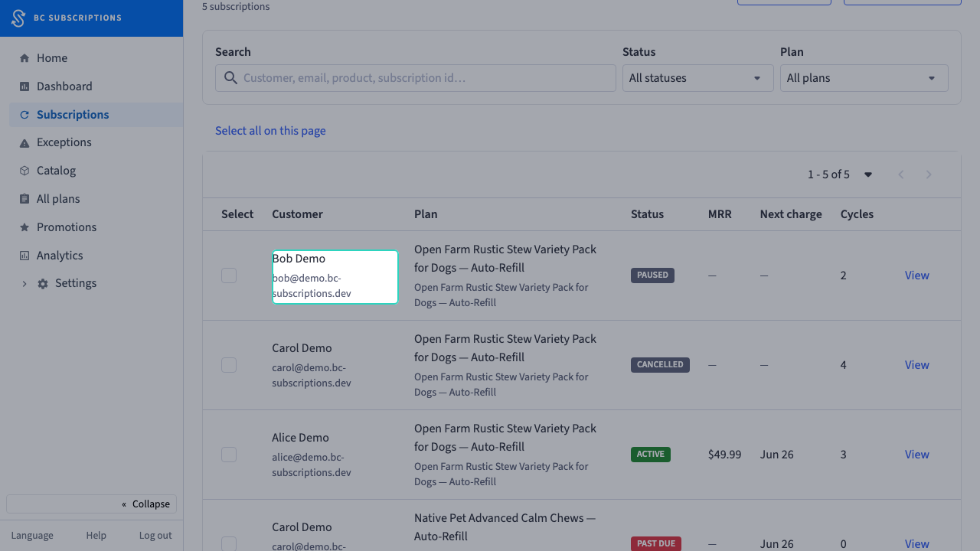
Task: Click the BC Subscriptions logo icon
Action: (x=18, y=18)
